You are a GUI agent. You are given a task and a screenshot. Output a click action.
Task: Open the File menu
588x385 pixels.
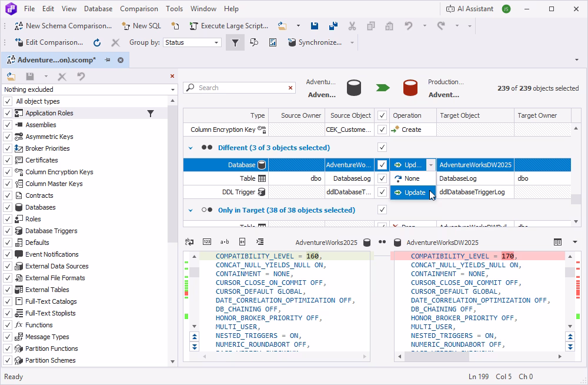click(x=29, y=9)
